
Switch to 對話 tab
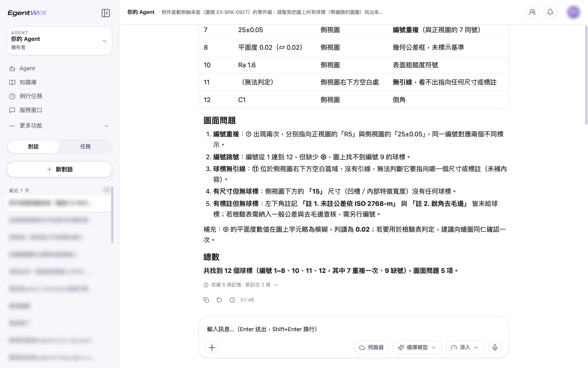pyautogui.click(x=33, y=147)
